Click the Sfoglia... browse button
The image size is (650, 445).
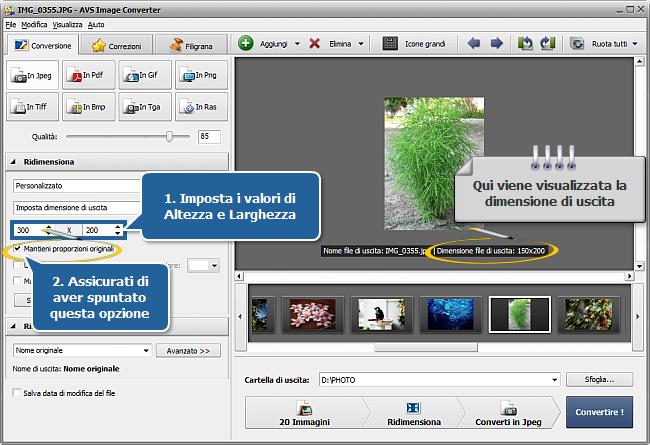[x=600, y=380]
